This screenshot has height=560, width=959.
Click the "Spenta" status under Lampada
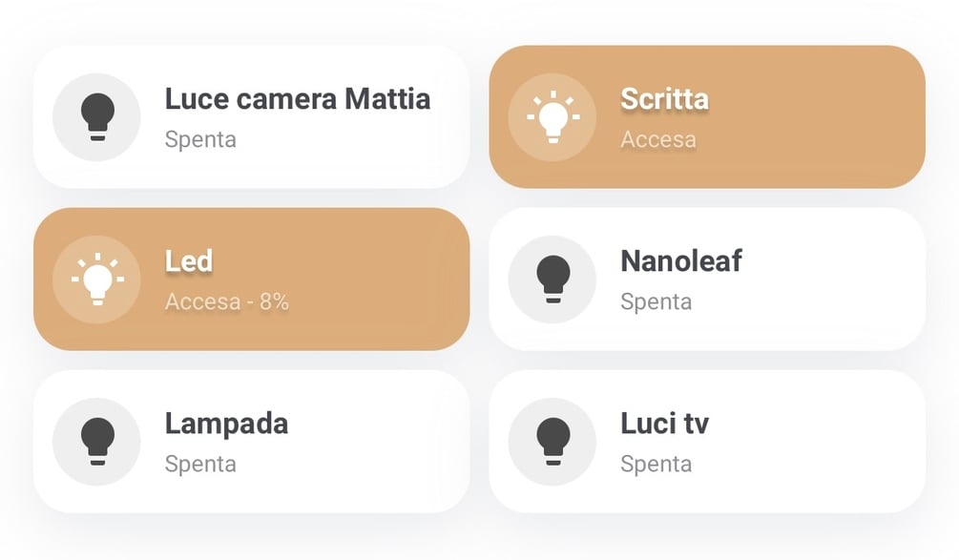(200, 464)
